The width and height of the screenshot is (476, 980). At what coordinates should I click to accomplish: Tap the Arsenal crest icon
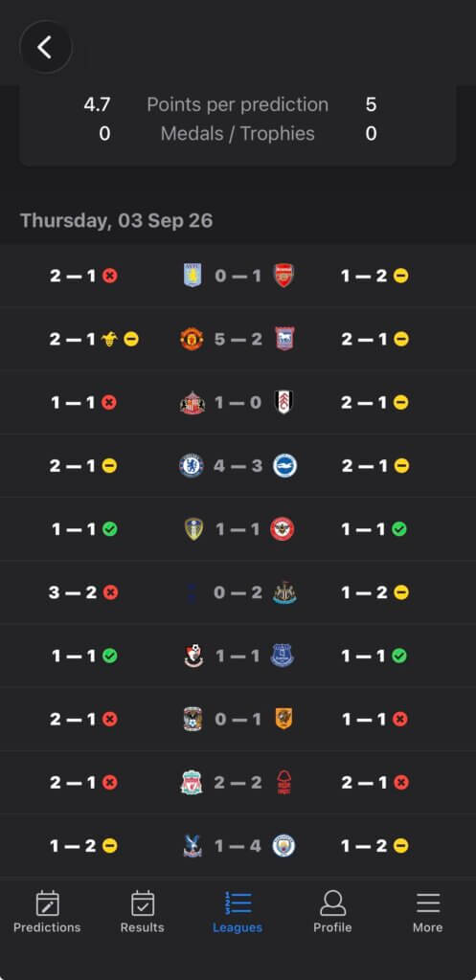[284, 276]
